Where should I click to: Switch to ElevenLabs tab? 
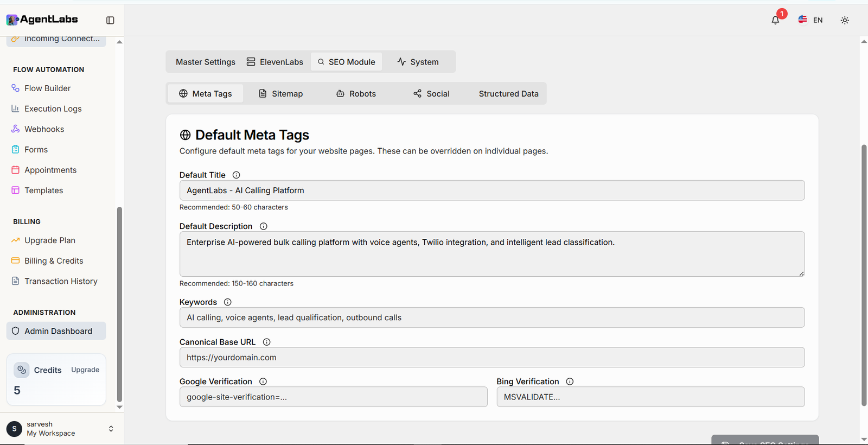(275, 62)
